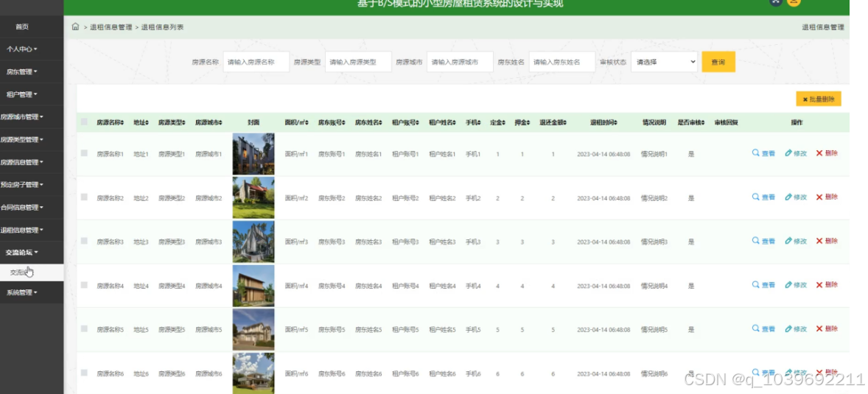
Task: Delete the 房源名称4 row
Action: (x=827, y=284)
